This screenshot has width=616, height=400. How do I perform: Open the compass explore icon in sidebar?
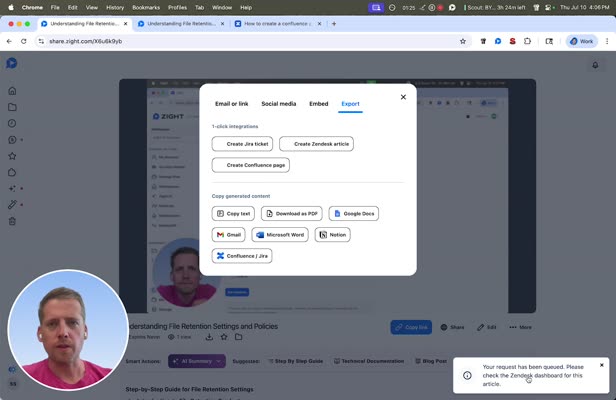pos(12,123)
